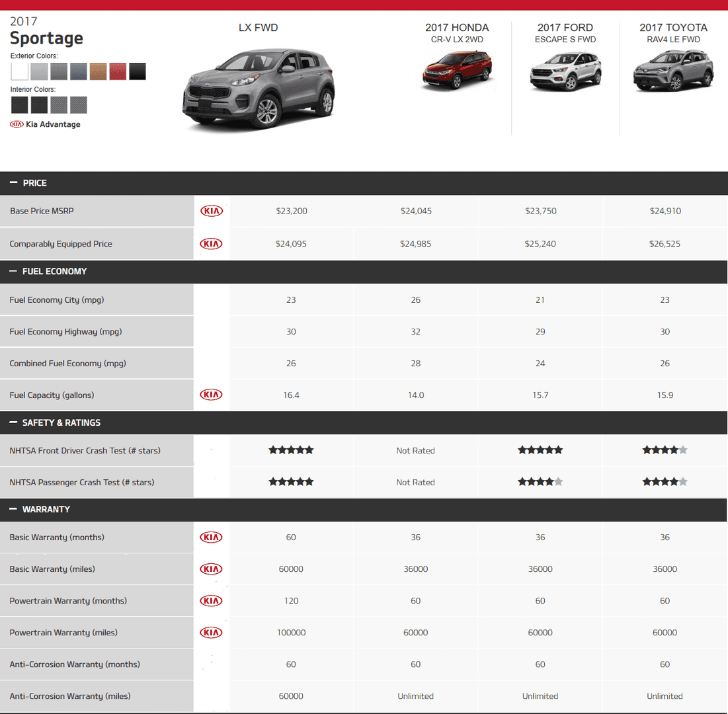Collapse the PRICE section

point(13,183)
